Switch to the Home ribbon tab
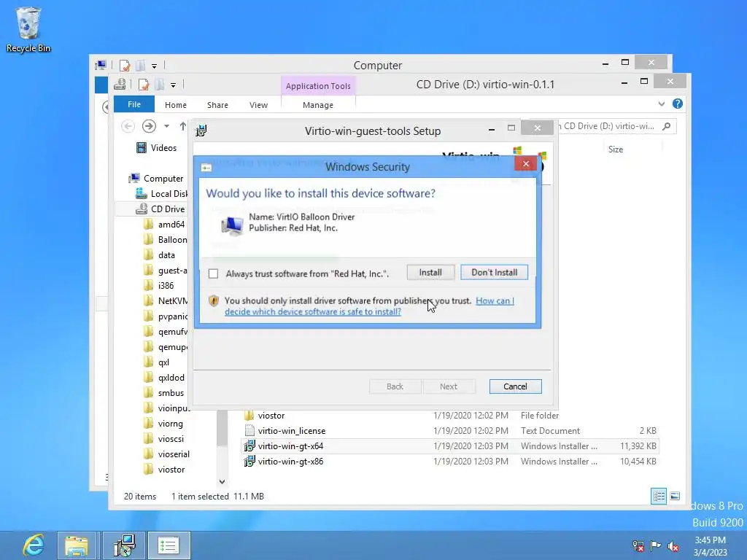The height and width of the screenshot is (560, 747). (x=176, y=105)
